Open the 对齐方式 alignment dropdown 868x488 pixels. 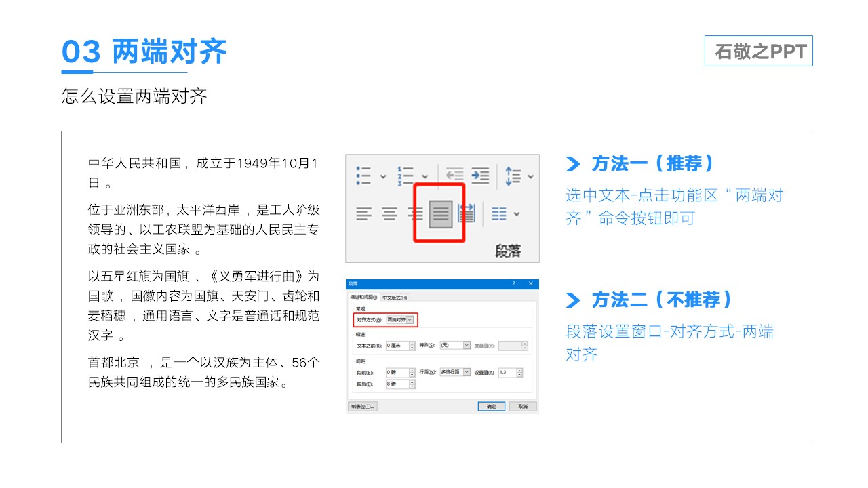tap(399, 319)
